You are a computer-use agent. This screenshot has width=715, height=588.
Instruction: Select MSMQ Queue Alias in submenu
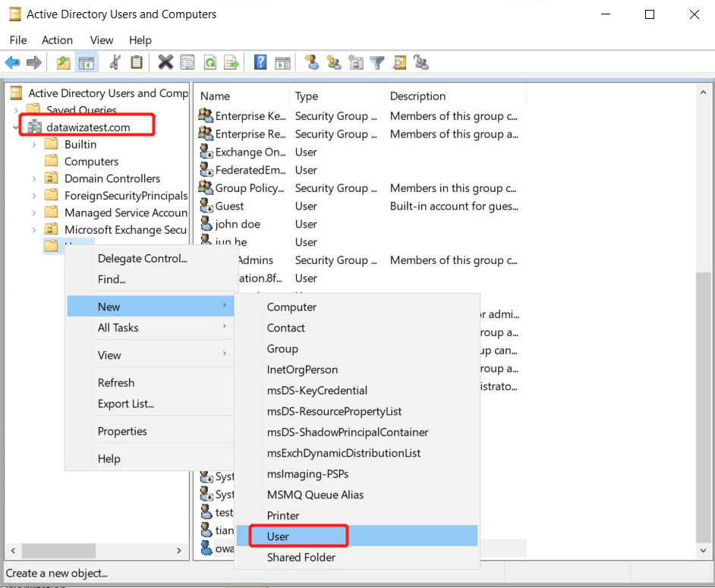pyautogui.click(x=357, y=495)
